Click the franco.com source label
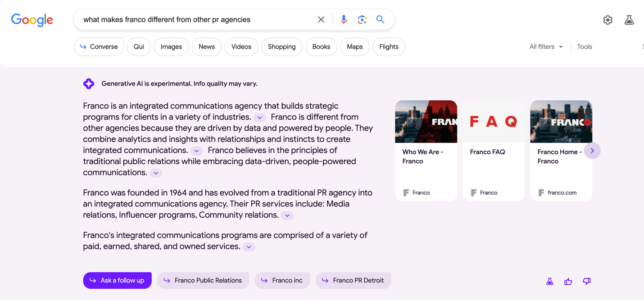Screen dimensions: 644x300 coord(562,193)
